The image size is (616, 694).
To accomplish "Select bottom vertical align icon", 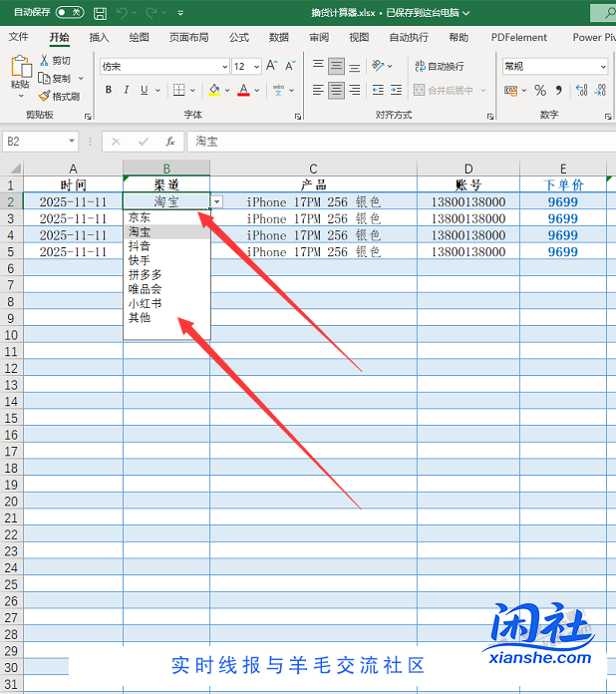I will [355, 67].
